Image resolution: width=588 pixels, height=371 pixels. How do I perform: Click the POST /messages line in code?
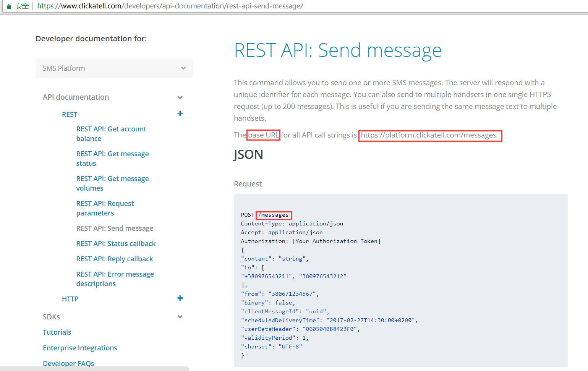click(x=265, y=215)
